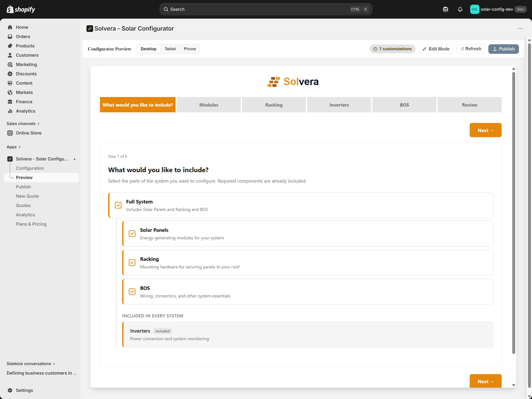The height and width of the screenshot is (399, 532).
Task: Open the Sidekick assistant icon
Action: [x=446, y=9]
